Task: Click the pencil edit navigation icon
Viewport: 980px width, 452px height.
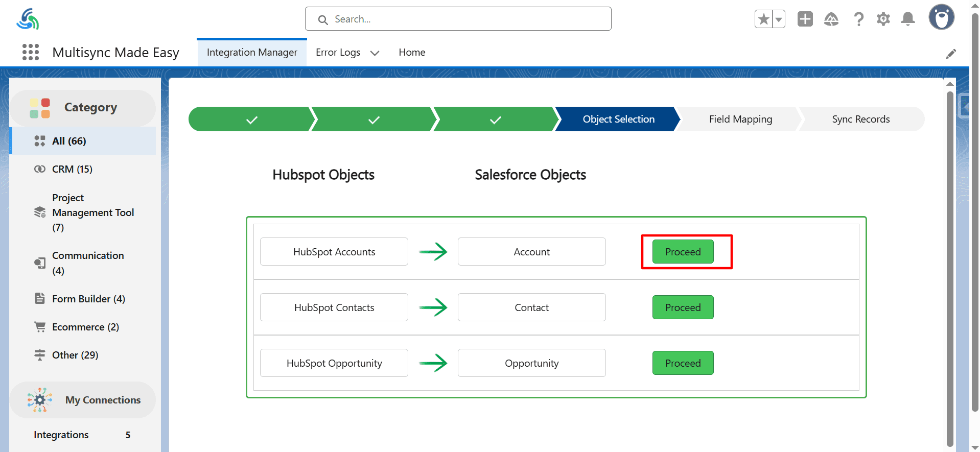Action: coord(950,54)
